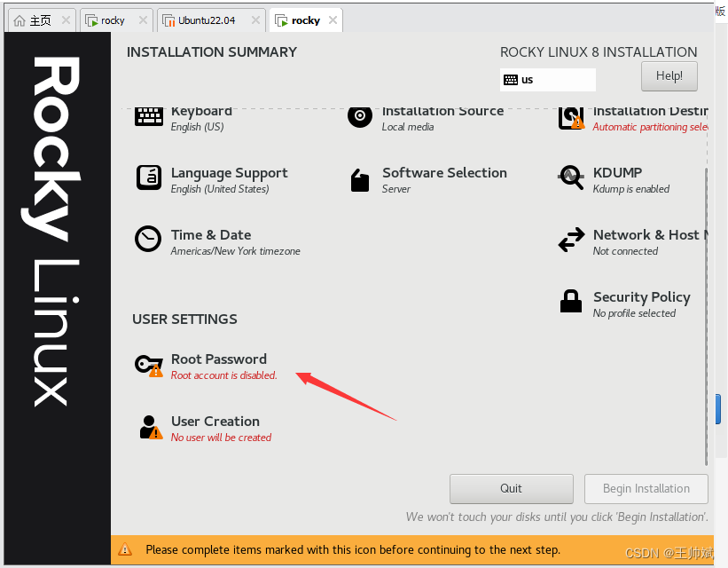Open the KDUMP setting
728x568 pixels.
point(614,180)
